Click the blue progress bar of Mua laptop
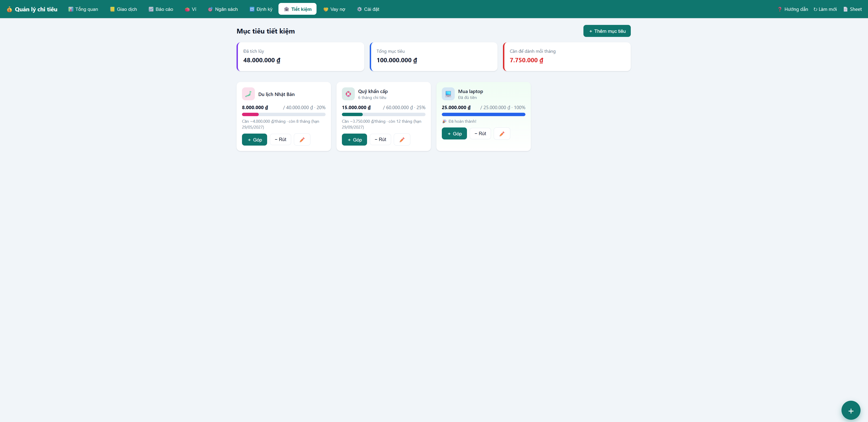The image size is (868, 422). pos(484,115)
